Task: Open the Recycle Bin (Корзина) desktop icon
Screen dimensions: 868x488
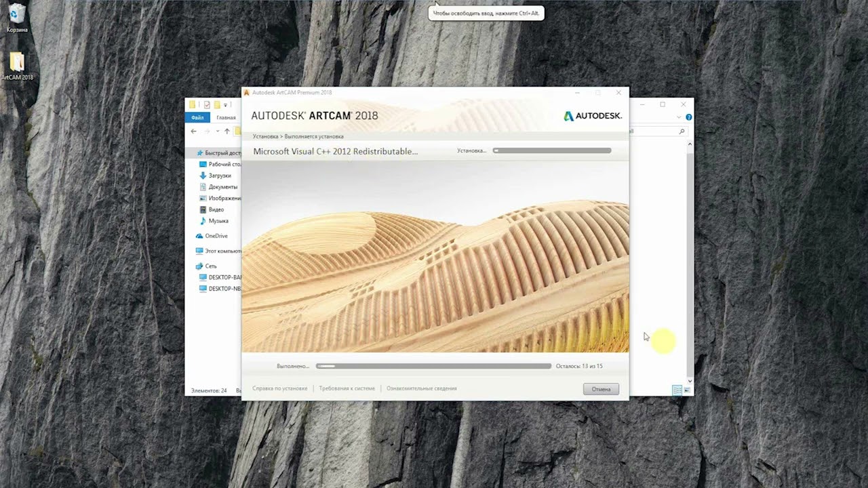Action: point(17,18)
